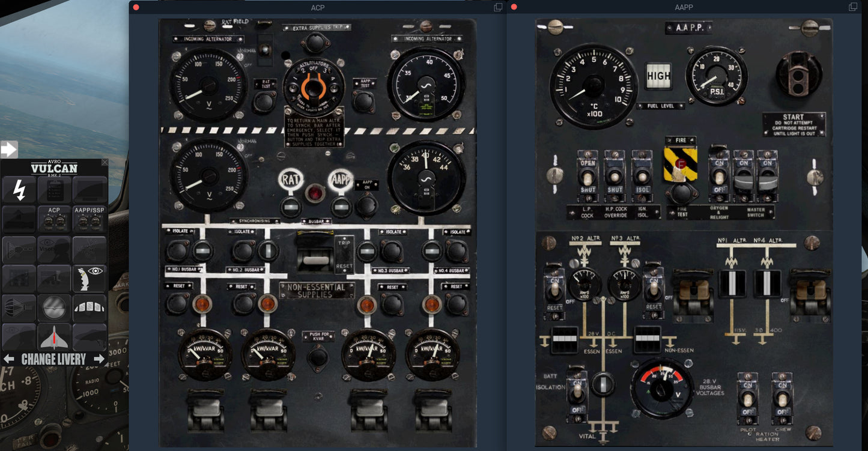The height and width of the screenshot is (451, 868).
Task: Click the Vulcan aircraft top-view icon
Action: pyautogui.click(x=55, y=337)
